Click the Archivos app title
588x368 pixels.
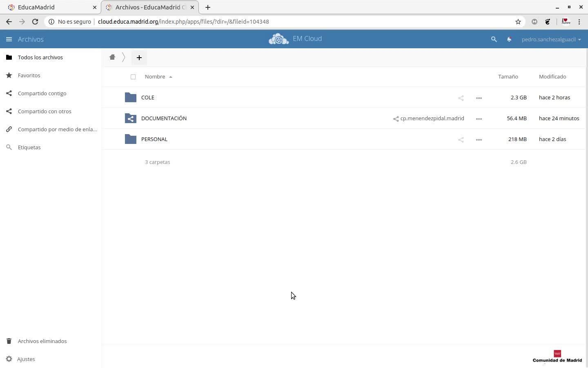coord(31,39)
